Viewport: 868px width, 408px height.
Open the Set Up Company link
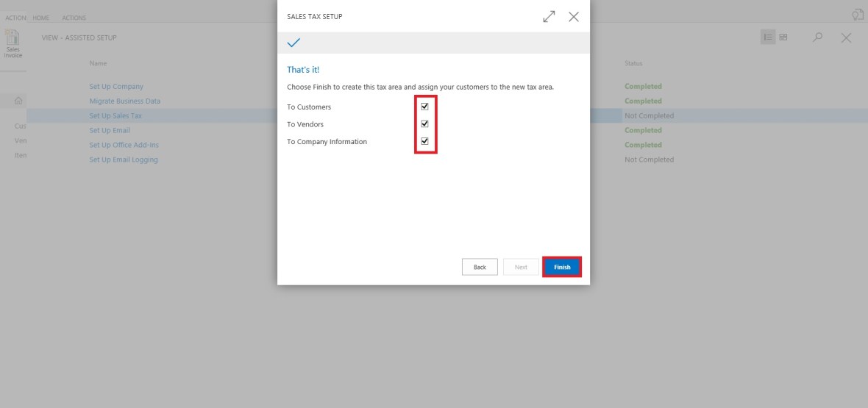coord(116,87)
